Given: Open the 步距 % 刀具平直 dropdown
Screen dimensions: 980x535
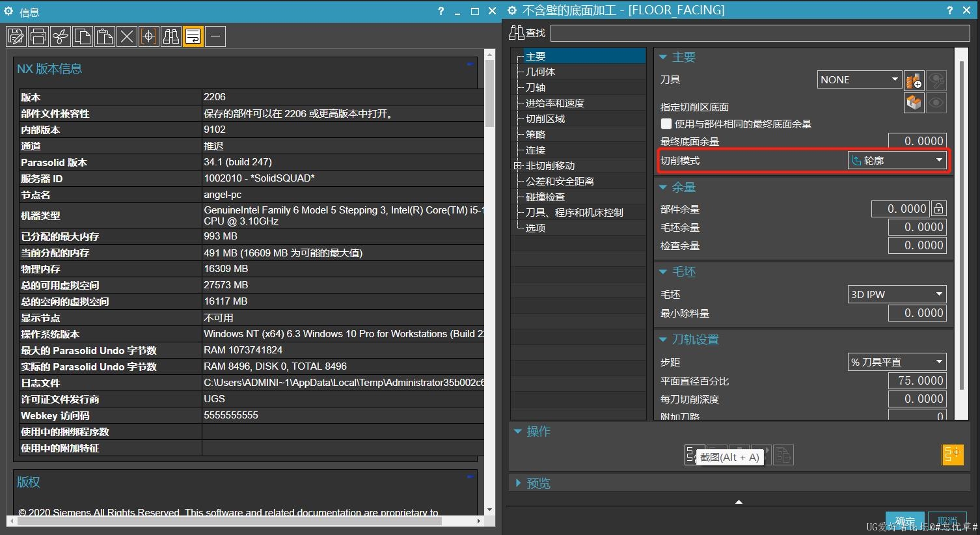Looking at the screenshot, I should pos(897,362).
